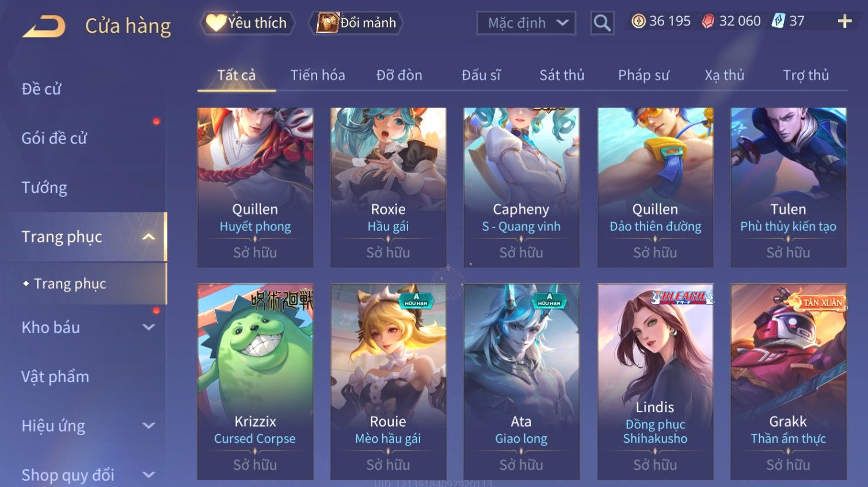Open Đổi mảnh fragment exchange chest icon

356,23
